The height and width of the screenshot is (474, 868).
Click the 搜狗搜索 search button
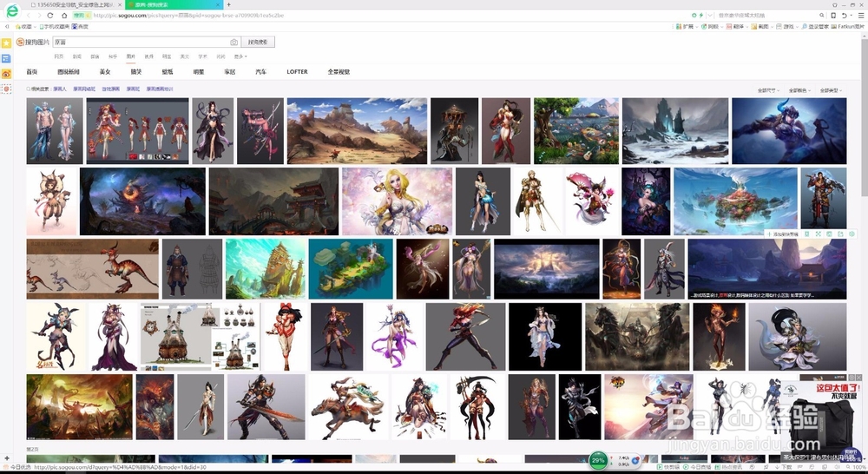[258, 42]
